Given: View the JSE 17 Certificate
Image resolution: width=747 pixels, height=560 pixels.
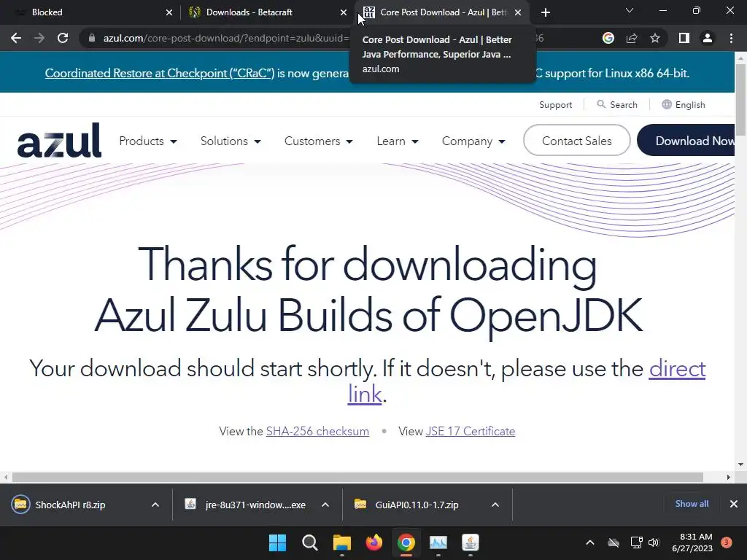Looking at the screenshot, I should pyautogui.click(x=471, y=432).
